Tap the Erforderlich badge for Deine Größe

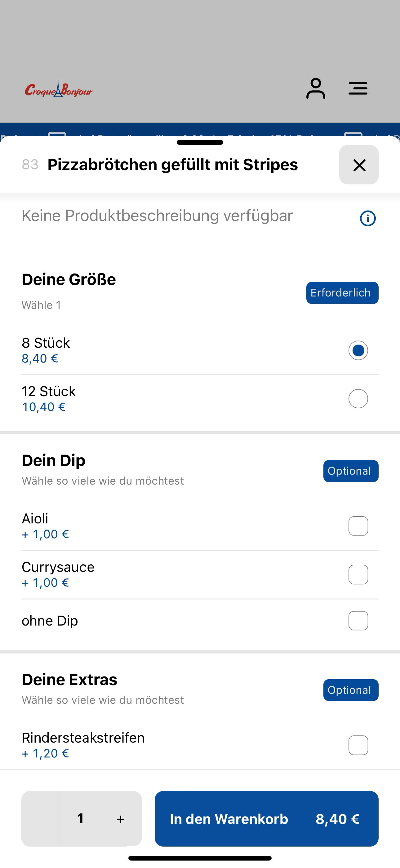pos(342,293)
